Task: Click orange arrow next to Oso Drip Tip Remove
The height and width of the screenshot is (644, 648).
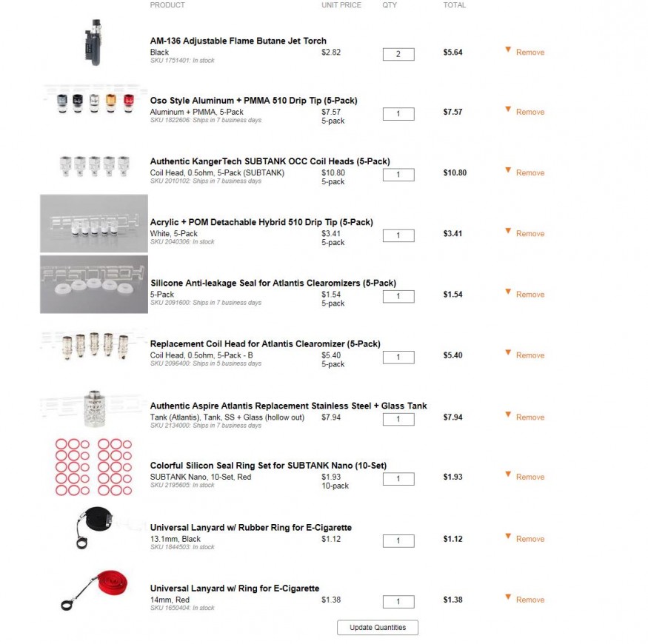Action: pos(508,110)
